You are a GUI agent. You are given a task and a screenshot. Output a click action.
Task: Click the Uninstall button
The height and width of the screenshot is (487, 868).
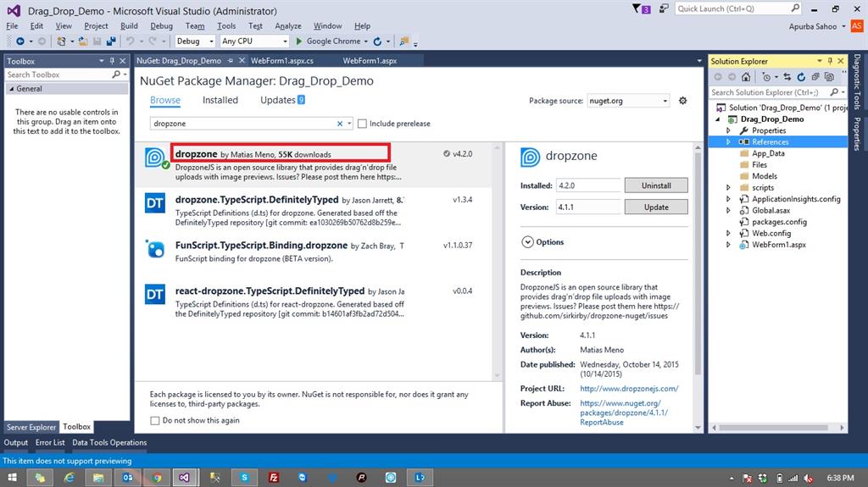click(x=656, y=185)
